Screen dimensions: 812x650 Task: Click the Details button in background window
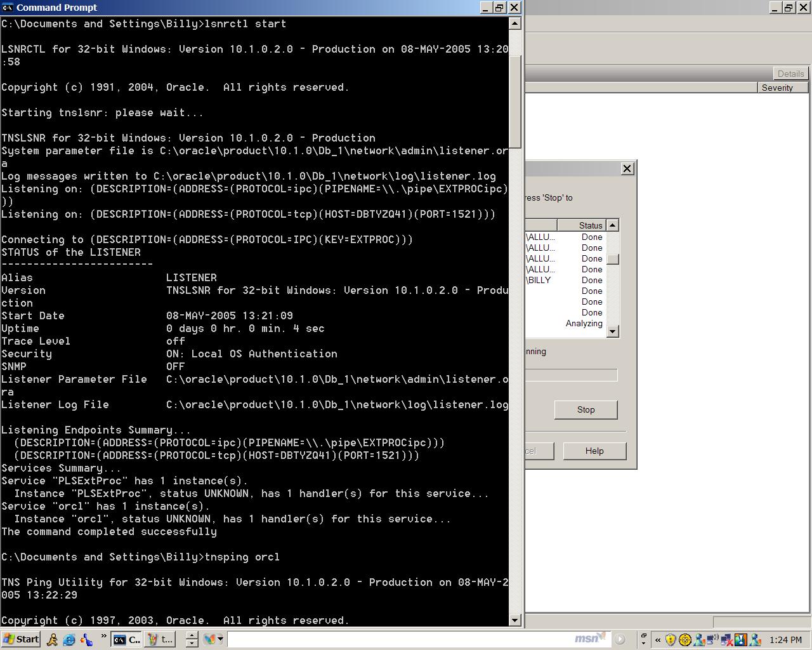790,74
